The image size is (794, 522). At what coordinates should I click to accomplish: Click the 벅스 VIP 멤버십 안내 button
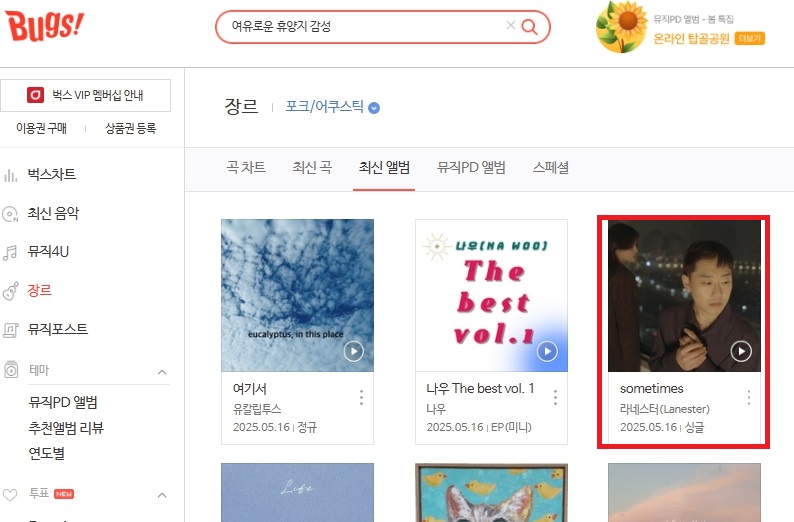pyautogui.click(x=86, y=95)
